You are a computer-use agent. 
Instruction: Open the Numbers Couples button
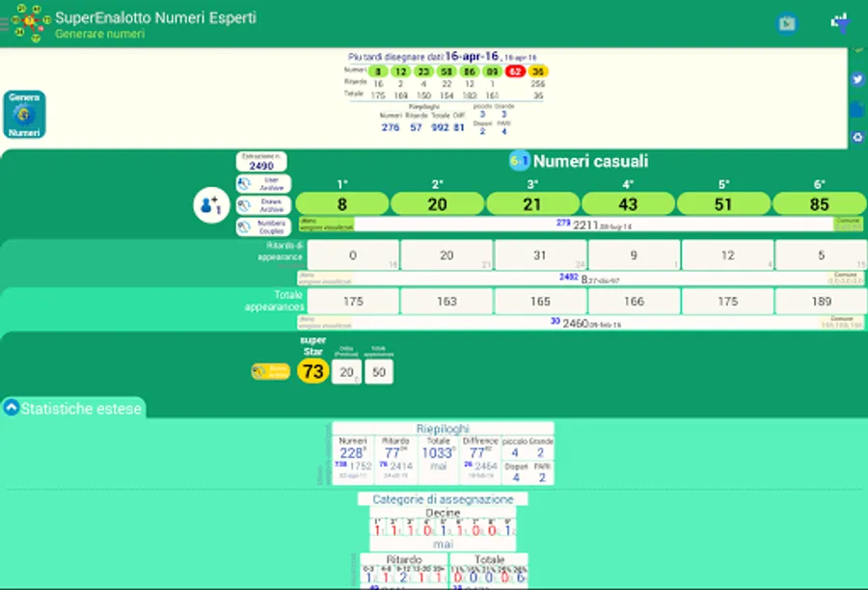pos(263,227)
